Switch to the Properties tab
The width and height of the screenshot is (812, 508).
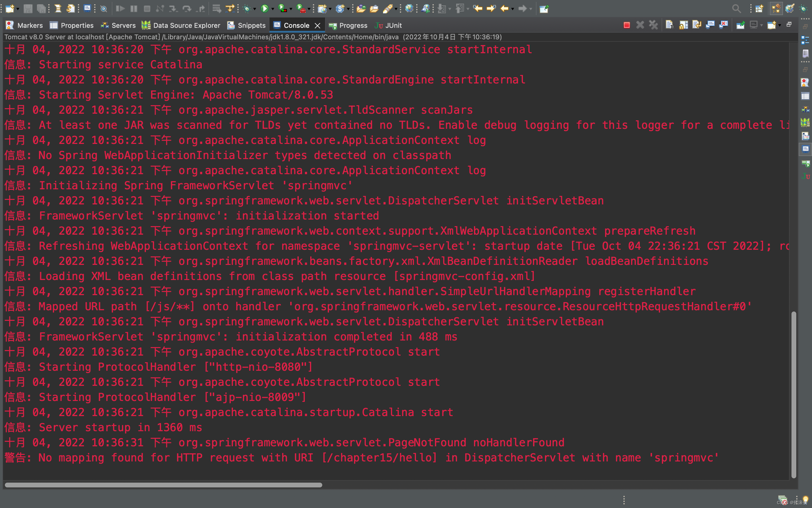pyautogui.click(x=72, y=25)
